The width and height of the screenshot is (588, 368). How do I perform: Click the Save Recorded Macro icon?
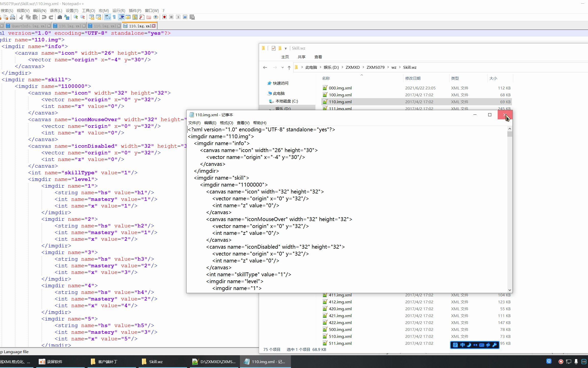click(192, 17)
